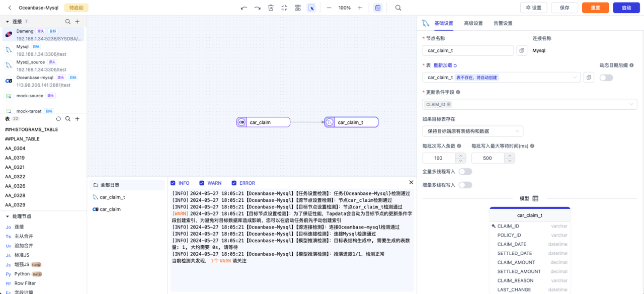Uncheck the INFO log filter

click(173, 183)
